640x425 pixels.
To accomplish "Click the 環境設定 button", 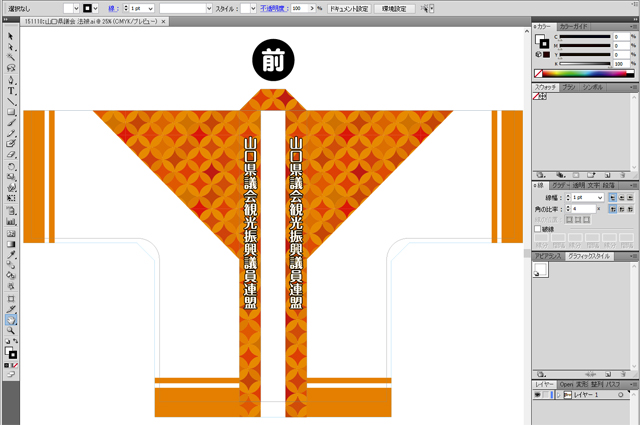I will point(394,8).
